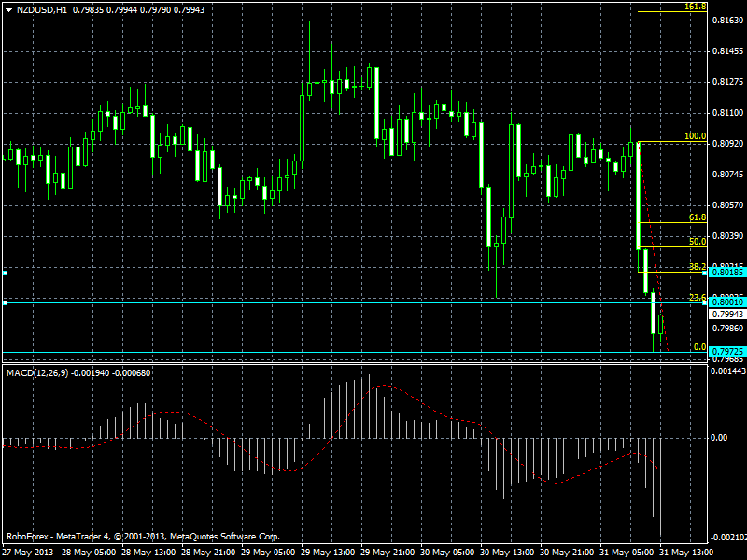Select the Fibonacci 100.0 level label
Screen dimensions: 747x560
tap(695, 136)
